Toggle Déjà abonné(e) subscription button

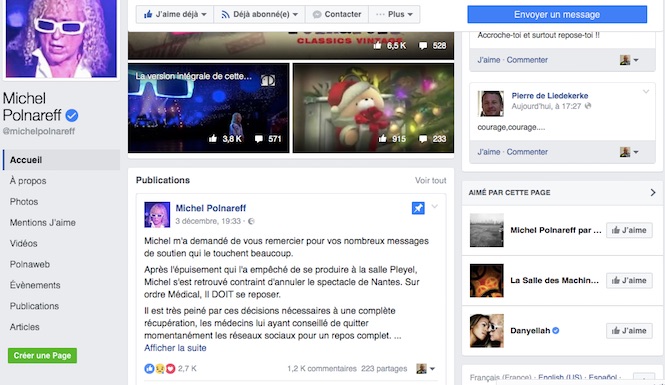(x=259, y=14)
